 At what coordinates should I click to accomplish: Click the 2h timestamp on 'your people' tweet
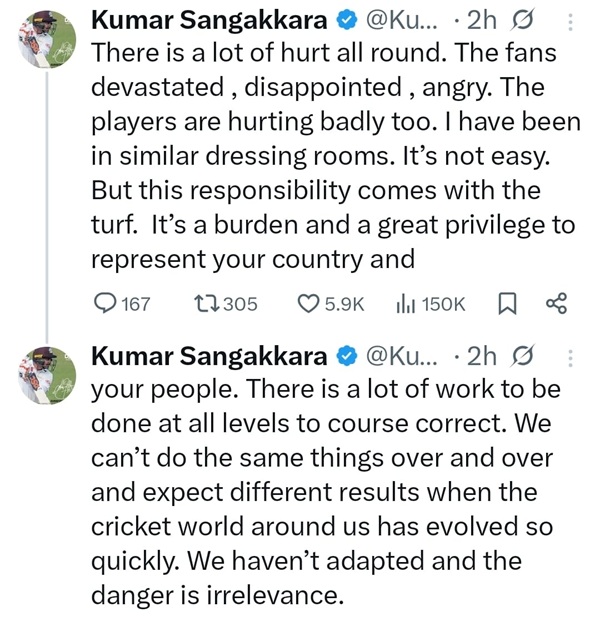tap(481, 357)
